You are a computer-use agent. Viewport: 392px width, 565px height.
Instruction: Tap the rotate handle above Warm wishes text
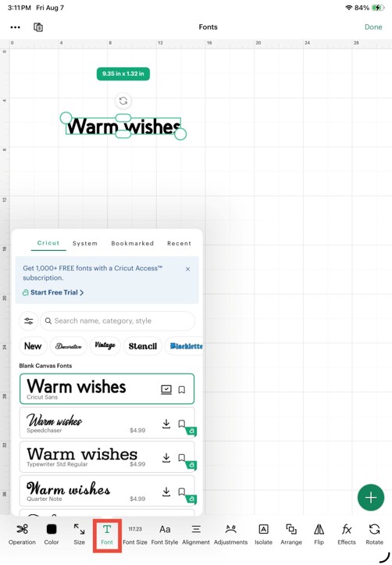pos(123,101)
